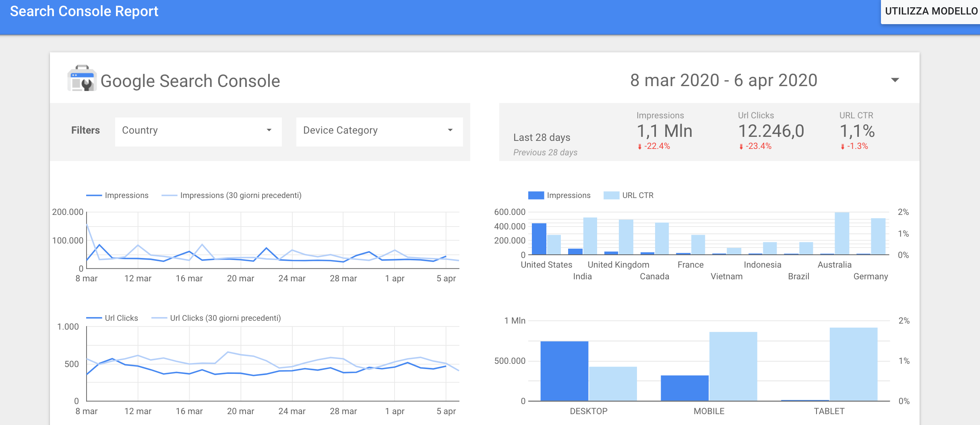Click the Google Search Console toolbox icon
Image resolution: width=980 pixels, height=425 pixels.
(81, 80)
